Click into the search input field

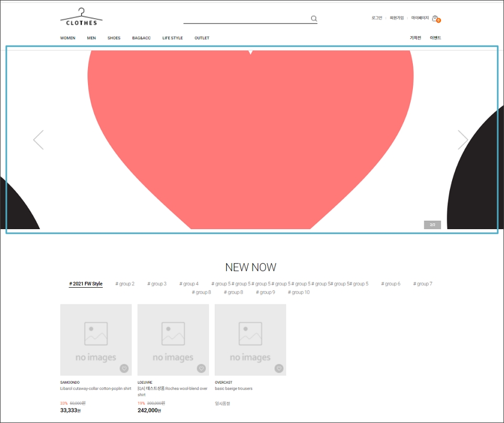245,19
